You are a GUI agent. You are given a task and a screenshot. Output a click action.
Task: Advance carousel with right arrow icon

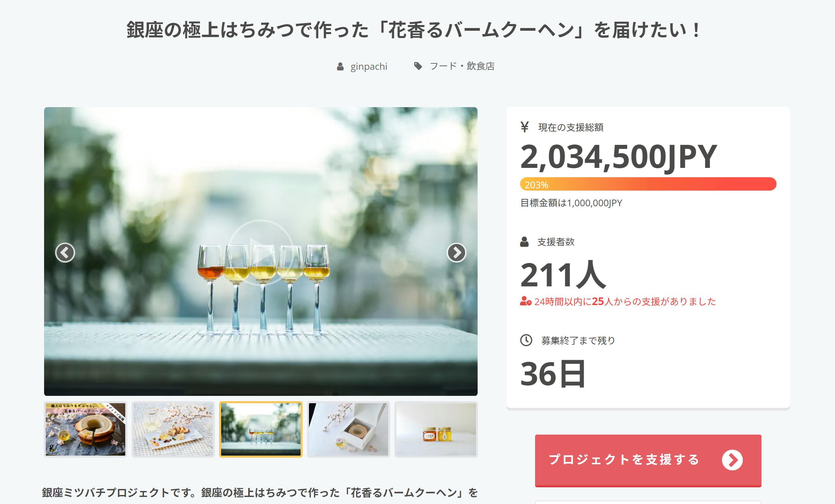pos(457,253)
